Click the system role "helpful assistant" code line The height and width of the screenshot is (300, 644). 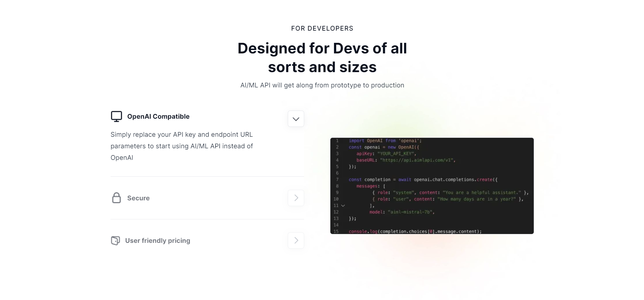pos(450,193)
